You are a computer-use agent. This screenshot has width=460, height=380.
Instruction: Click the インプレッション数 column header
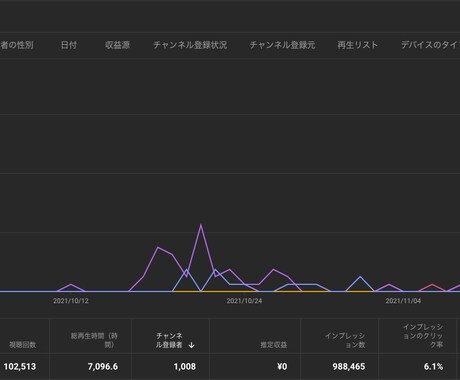[x=345, y=340]
